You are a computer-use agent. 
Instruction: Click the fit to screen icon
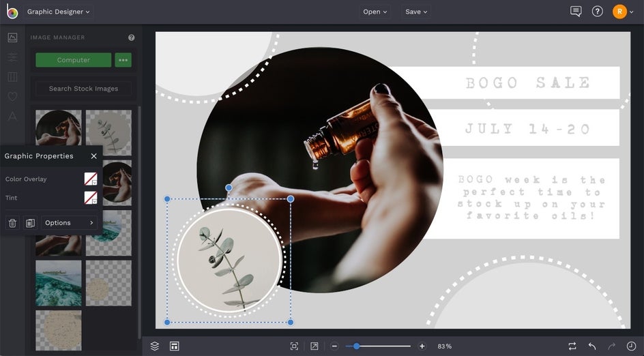coord(294,346)
